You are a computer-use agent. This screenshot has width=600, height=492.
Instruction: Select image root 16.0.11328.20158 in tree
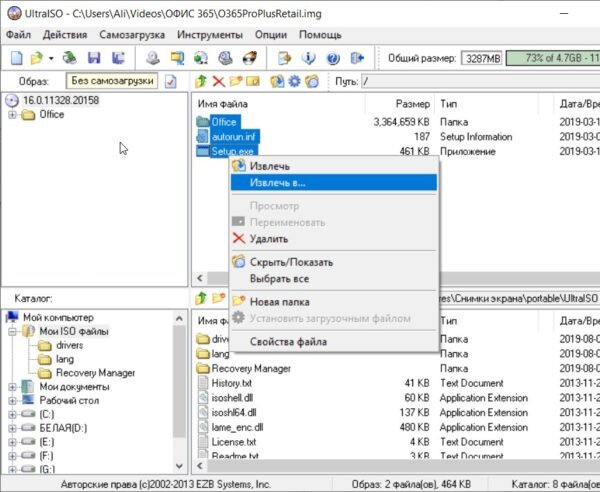click(x=61, y=100)
